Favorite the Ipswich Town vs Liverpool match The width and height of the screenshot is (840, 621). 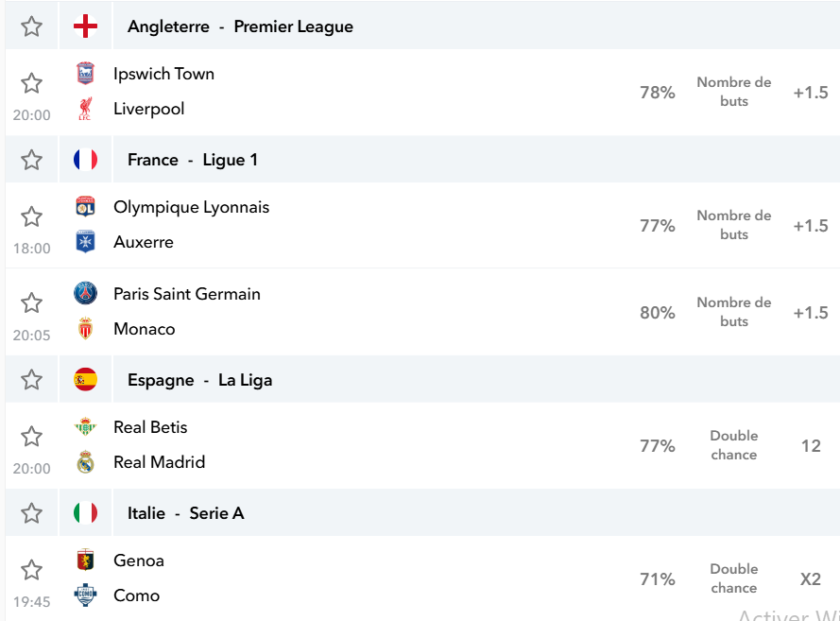[31, 83]
